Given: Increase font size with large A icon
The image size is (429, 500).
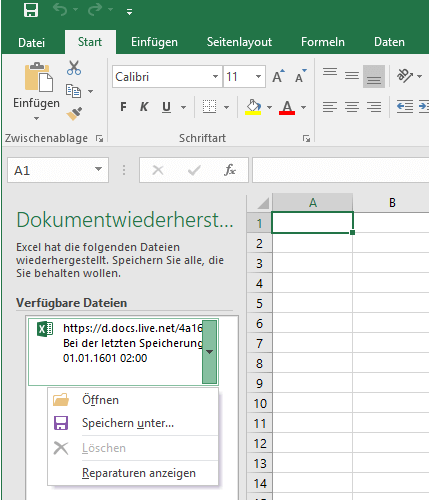Looking at the screenshot, I should pyautogui.click(x=278, y=76).
